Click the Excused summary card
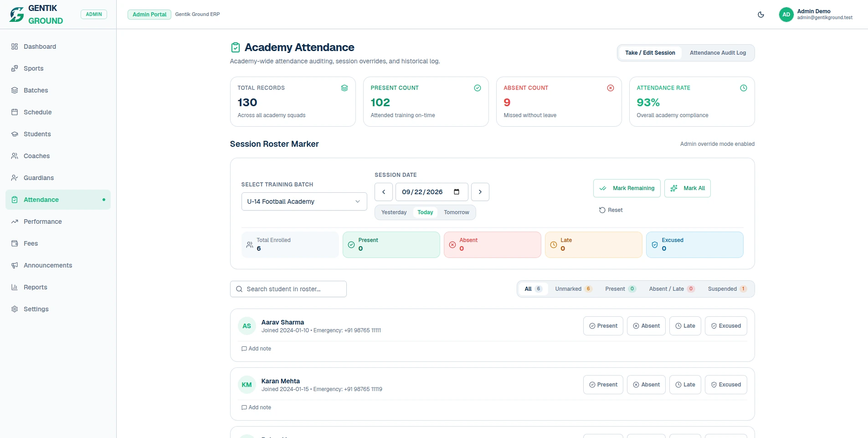 coord(695,245)
